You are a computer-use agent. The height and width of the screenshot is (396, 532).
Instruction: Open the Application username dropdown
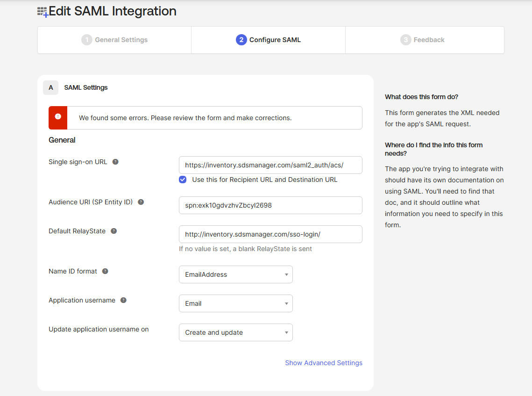pos(235,303)
